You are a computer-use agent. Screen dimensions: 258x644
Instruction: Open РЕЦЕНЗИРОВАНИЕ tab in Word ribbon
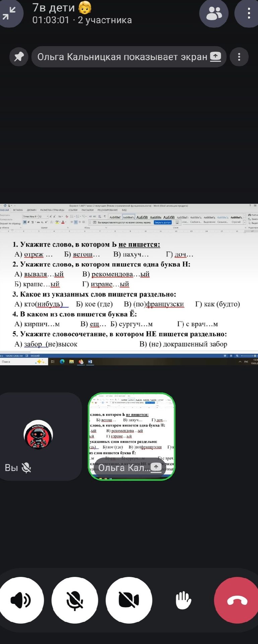click(x=108, y=210)
